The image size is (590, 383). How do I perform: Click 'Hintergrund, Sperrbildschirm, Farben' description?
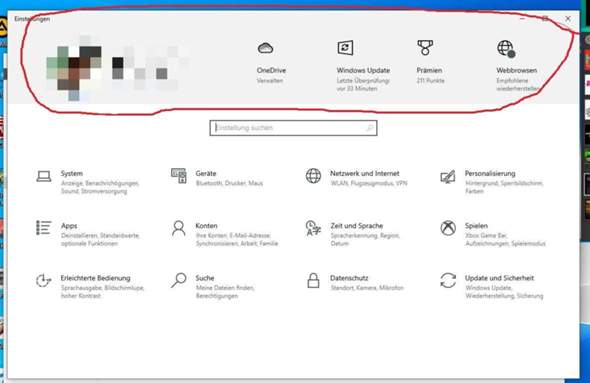tap(504, 187)
